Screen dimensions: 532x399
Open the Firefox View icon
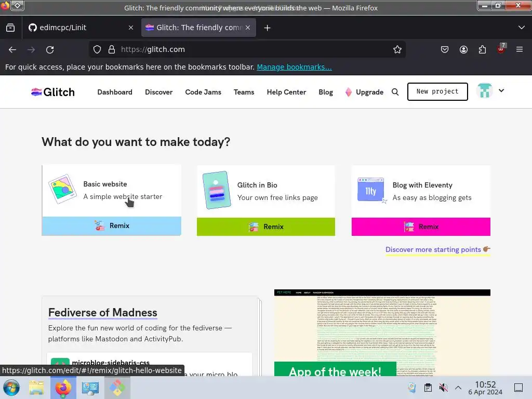(x=10, y=28)
